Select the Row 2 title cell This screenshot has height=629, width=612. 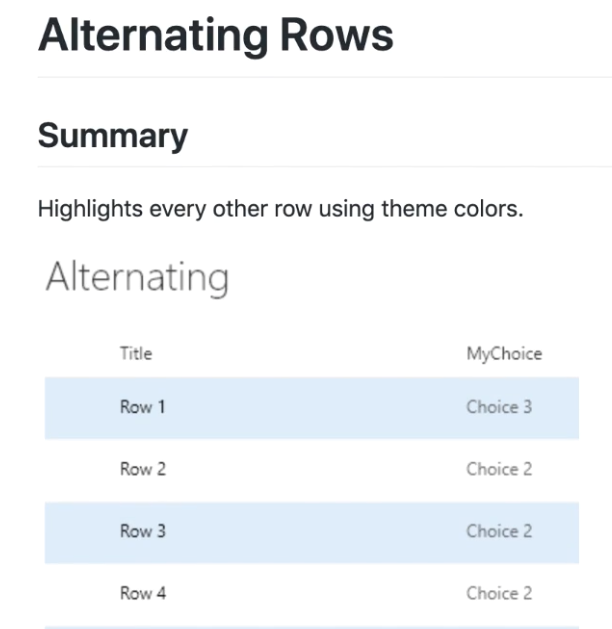tap(143, 469)
